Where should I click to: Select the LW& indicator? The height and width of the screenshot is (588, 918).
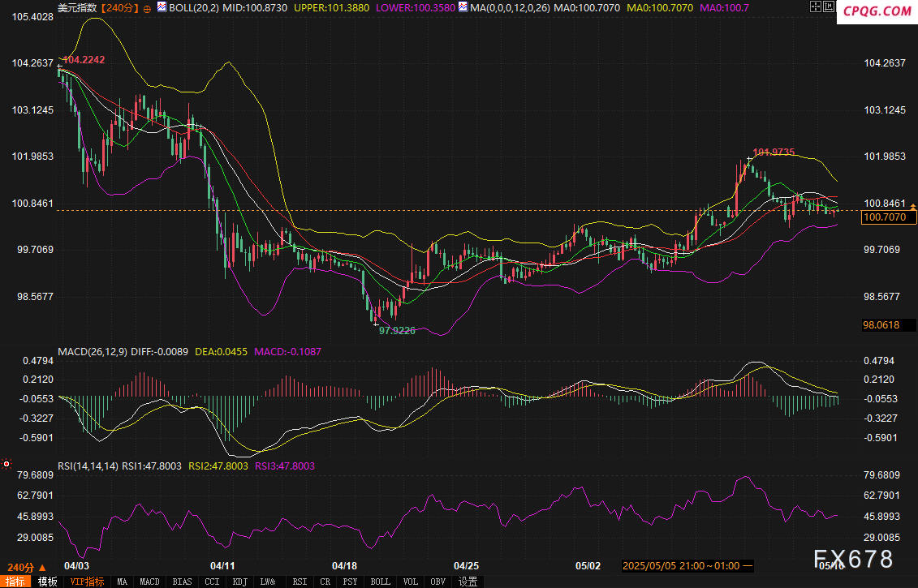[x=268, y=582]
